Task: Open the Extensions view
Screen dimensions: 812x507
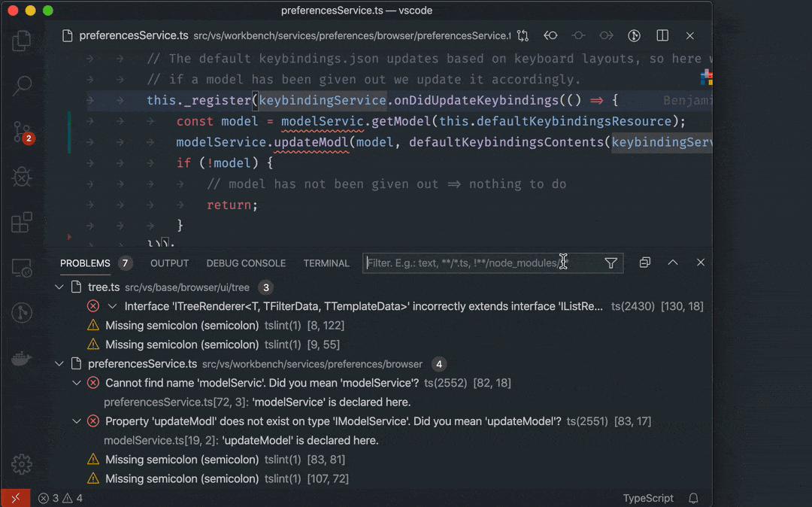Action: [22, 223]
